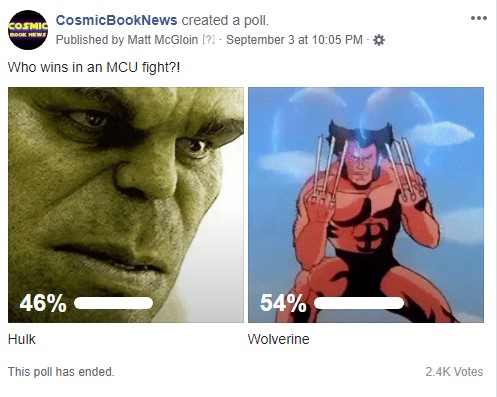Click the 46% percentage text
This screenshot has height=397, width=497.
(43, 303)
